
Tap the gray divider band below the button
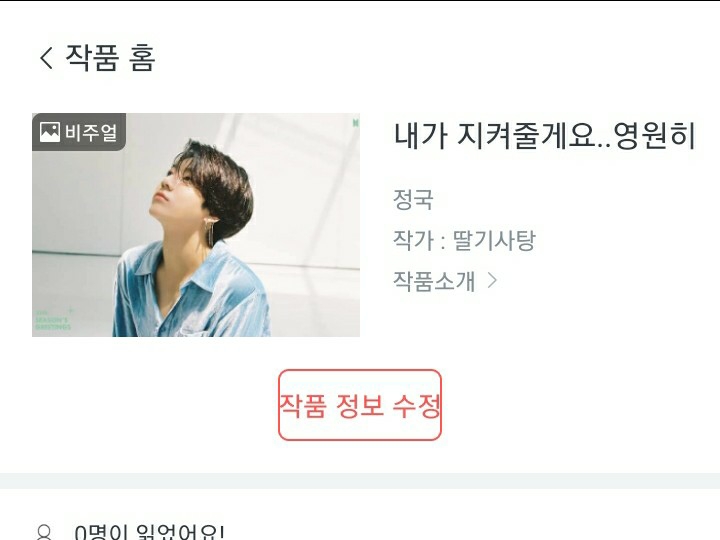tap(360, 480)
